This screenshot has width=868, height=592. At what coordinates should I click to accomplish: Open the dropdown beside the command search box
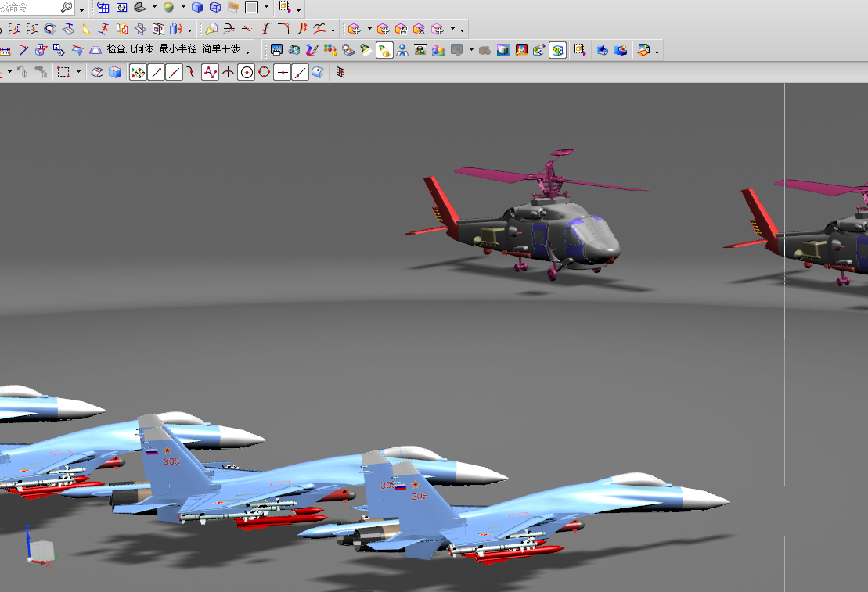pos(82,9)
